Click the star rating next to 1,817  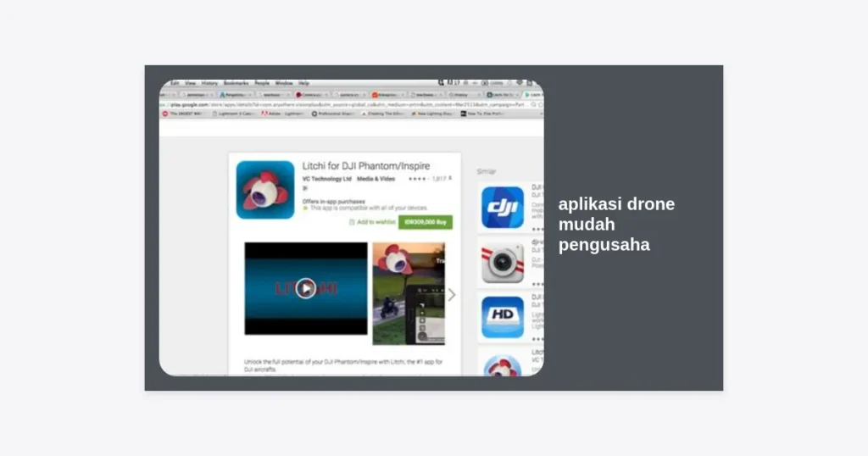coord(417,179)
